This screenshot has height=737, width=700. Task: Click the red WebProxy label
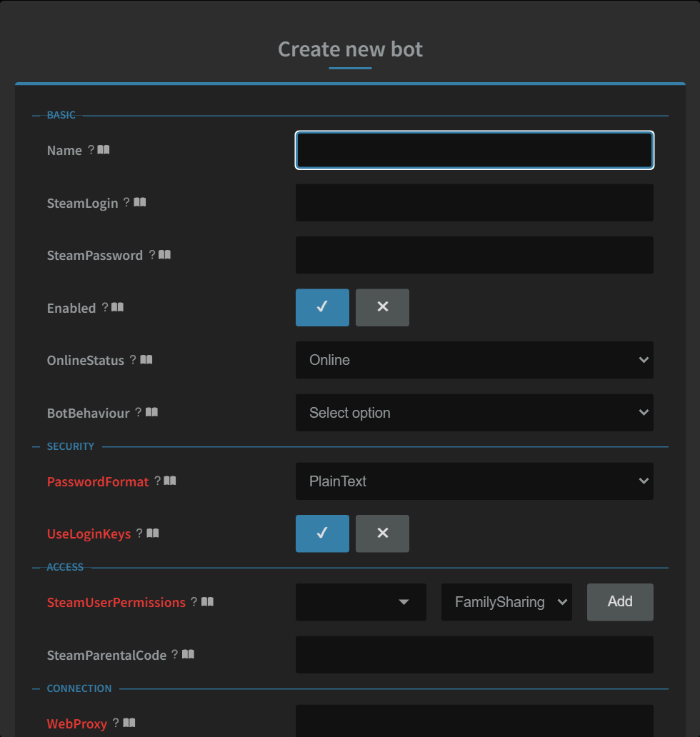pyautogui.click(x=77, y=724)
